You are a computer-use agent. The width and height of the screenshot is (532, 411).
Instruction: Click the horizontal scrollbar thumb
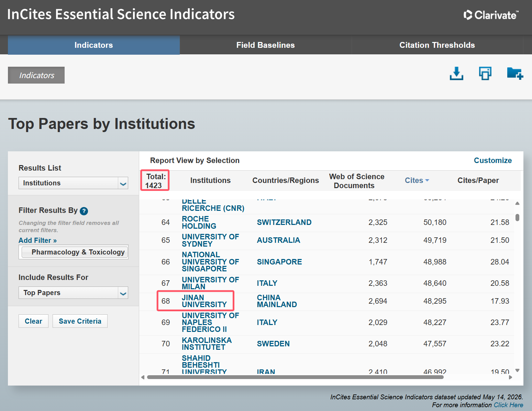coord(295,377)
